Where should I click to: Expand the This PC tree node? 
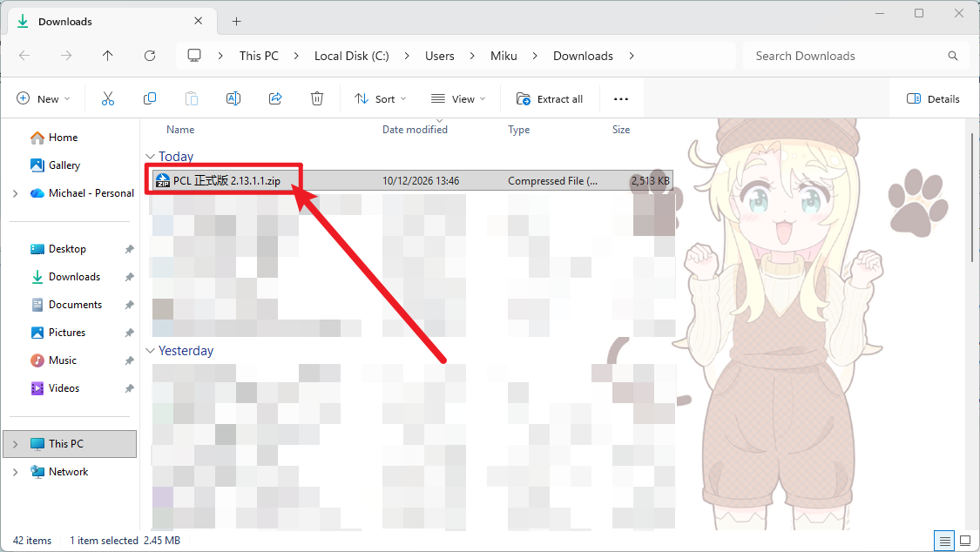(15, 444)
